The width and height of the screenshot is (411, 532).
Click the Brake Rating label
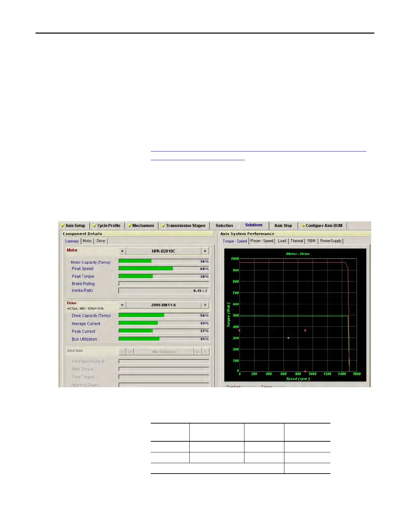coord(83,284)
